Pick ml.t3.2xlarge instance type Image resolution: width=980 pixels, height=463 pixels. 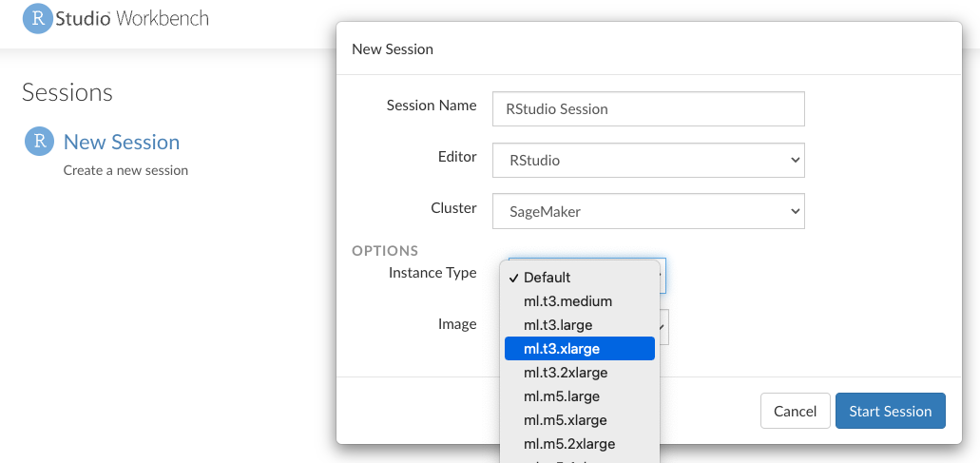pyautogui.click(x=580, y=373)
